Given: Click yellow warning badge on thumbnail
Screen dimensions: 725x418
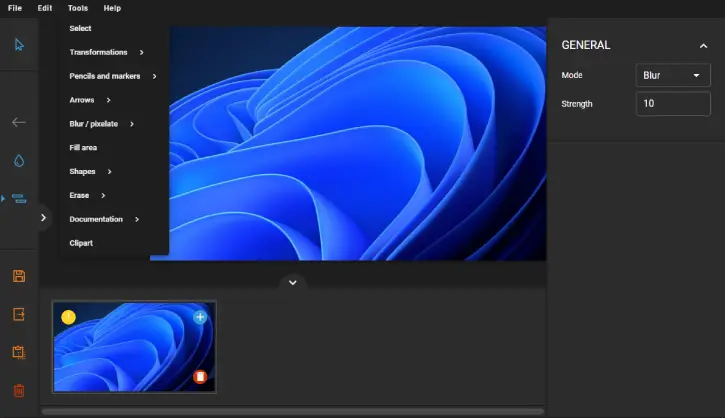Looking at the screenshot, I should coord(68,317).
